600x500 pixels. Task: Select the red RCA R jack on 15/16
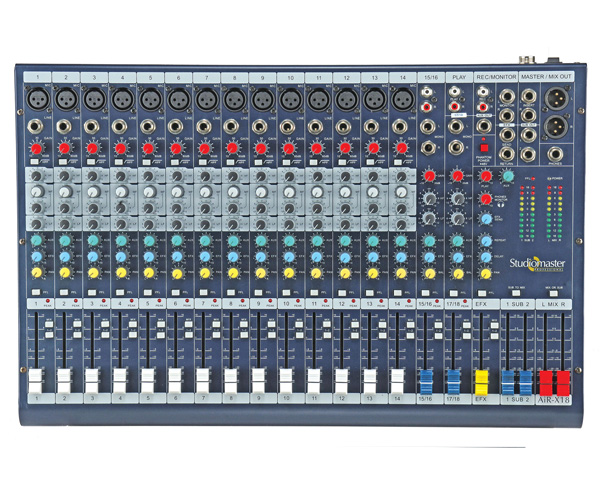tap(426, 107)
